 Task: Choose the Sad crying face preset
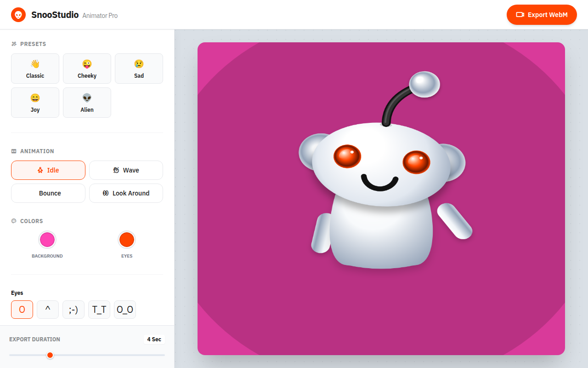pos(139,69)
